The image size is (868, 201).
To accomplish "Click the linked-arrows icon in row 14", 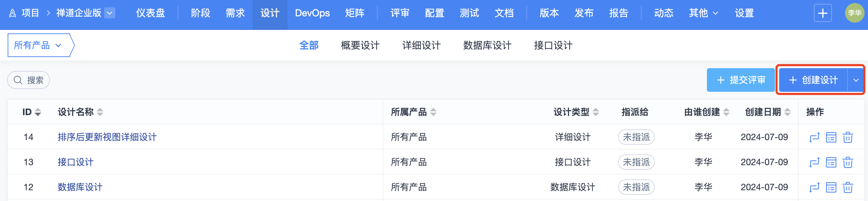I will (x=814, y=137).
